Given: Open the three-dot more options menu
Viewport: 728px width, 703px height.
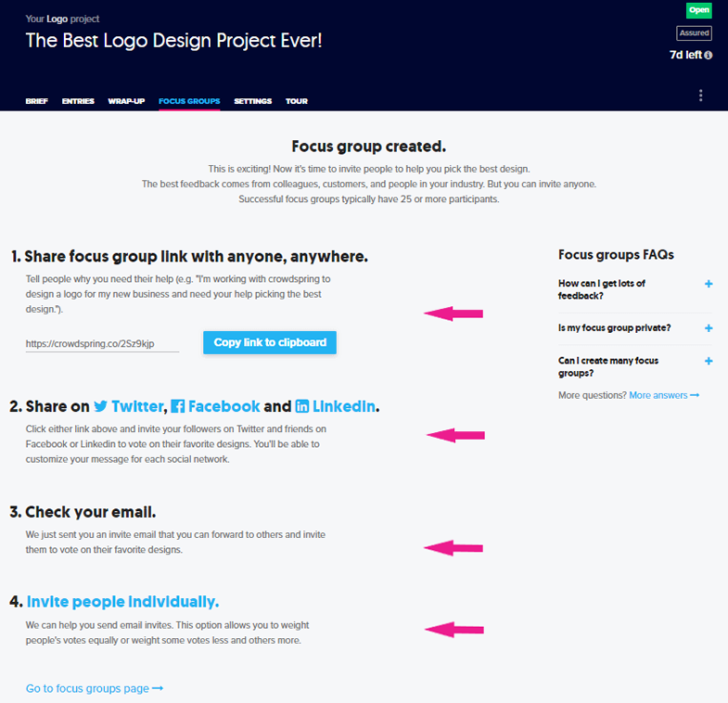Looking at the screenshot, I should [701, 96].
